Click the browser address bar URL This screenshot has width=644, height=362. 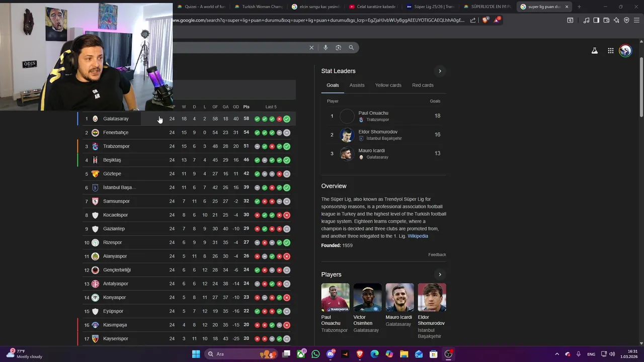tap(319, 20)
